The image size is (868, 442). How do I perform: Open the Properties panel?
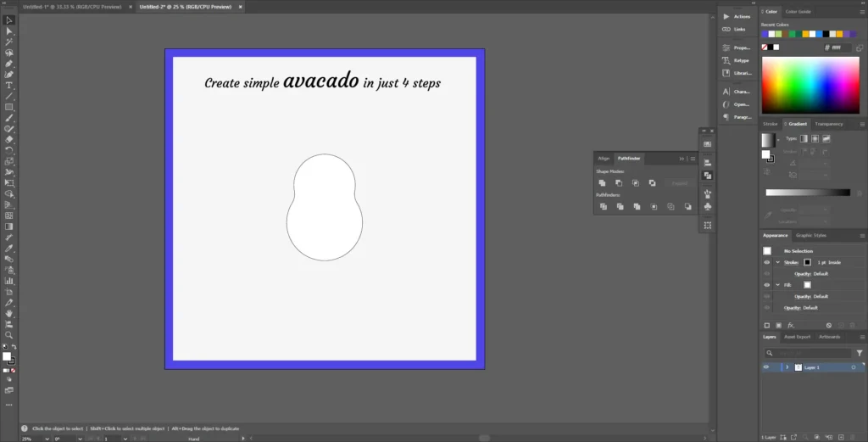click(x=737, y=48)
